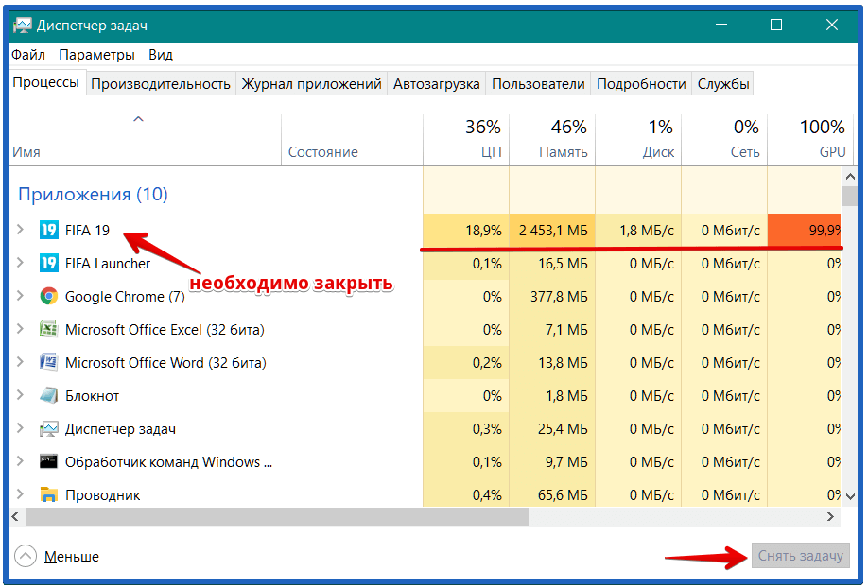Expand the Microsoft Office Word entry
The width and height of the screenshot is (868, 588).
coord(21,362)
